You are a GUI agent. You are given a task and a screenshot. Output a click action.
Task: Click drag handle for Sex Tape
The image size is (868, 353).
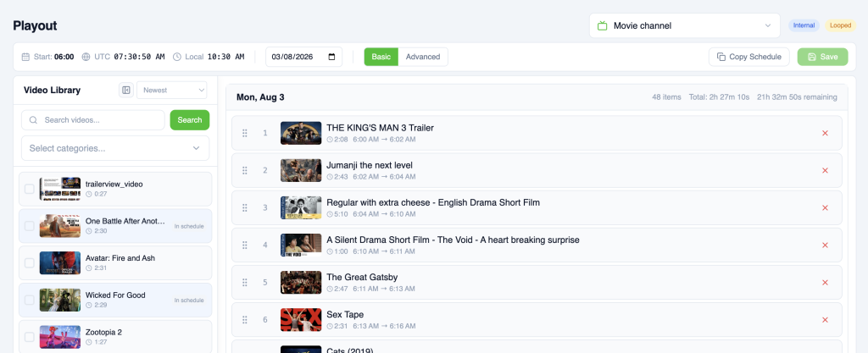click(x=245, y=320)
